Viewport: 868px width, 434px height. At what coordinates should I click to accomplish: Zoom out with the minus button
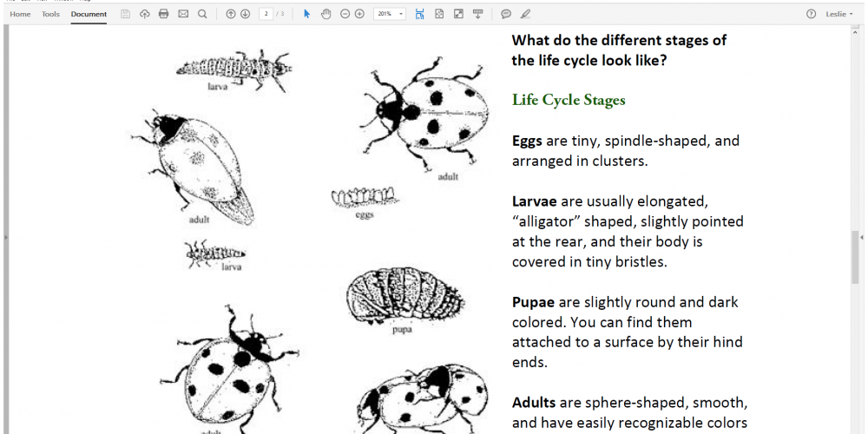345,14
